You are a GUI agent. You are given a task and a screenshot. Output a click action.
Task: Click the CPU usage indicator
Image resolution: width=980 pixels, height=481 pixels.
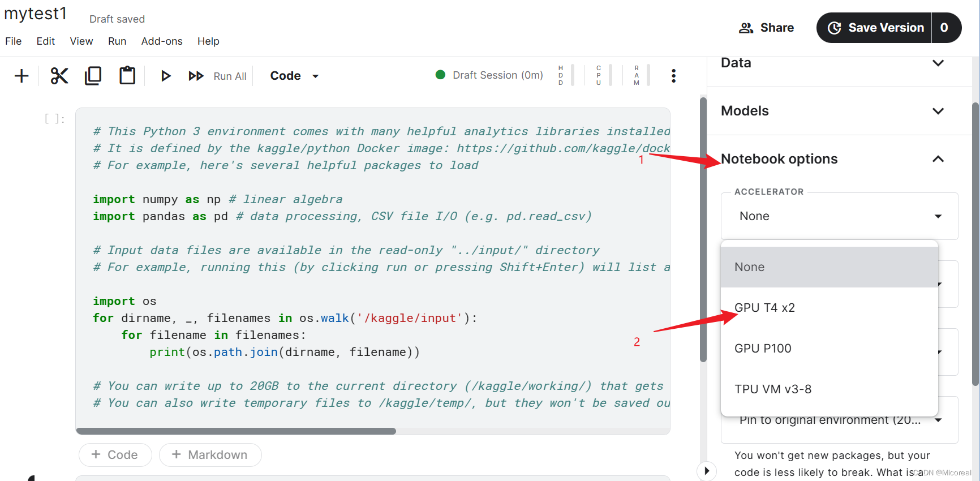(x=604, y=75)
